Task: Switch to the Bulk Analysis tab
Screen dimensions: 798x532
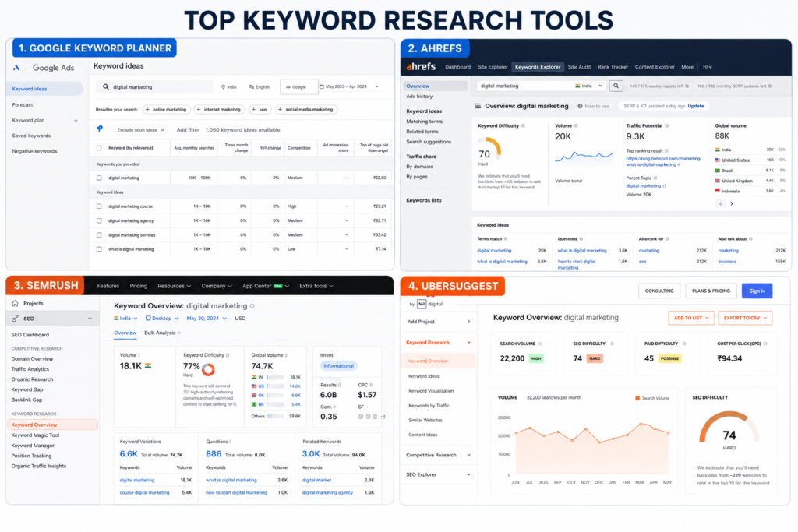Action: click(x=160, y=333)
